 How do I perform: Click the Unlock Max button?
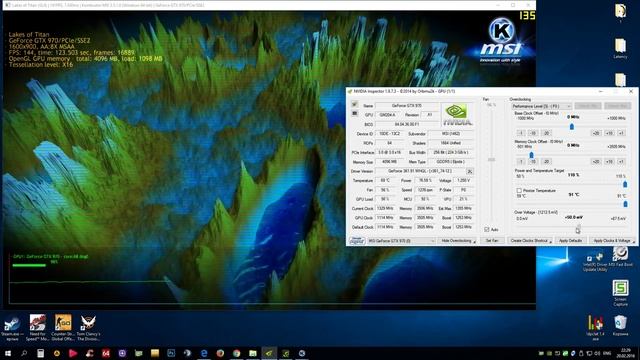[617, 106]
